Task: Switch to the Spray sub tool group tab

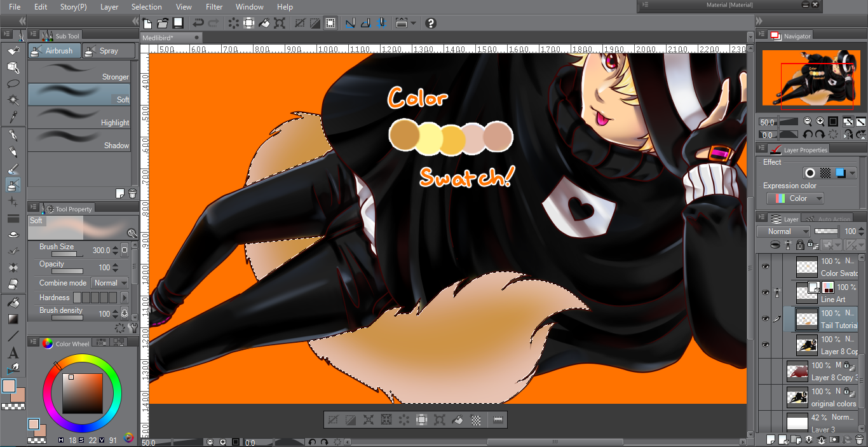Action: (109, 51)
